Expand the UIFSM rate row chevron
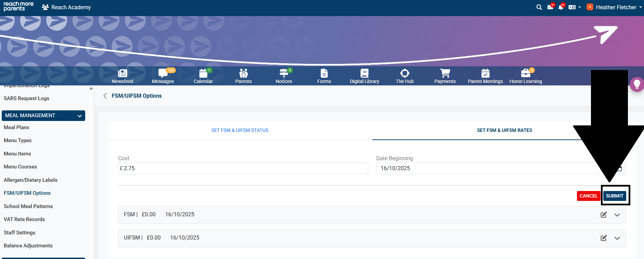Image resolution: width=644 pixels, height=259 pixels. (x=617, y=238)
